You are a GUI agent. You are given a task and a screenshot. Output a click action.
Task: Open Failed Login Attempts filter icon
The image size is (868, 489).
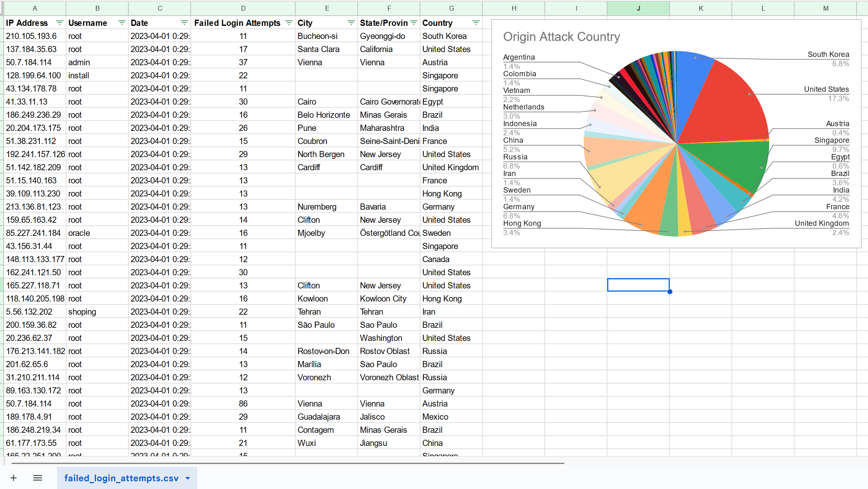(x=289, y=23)
